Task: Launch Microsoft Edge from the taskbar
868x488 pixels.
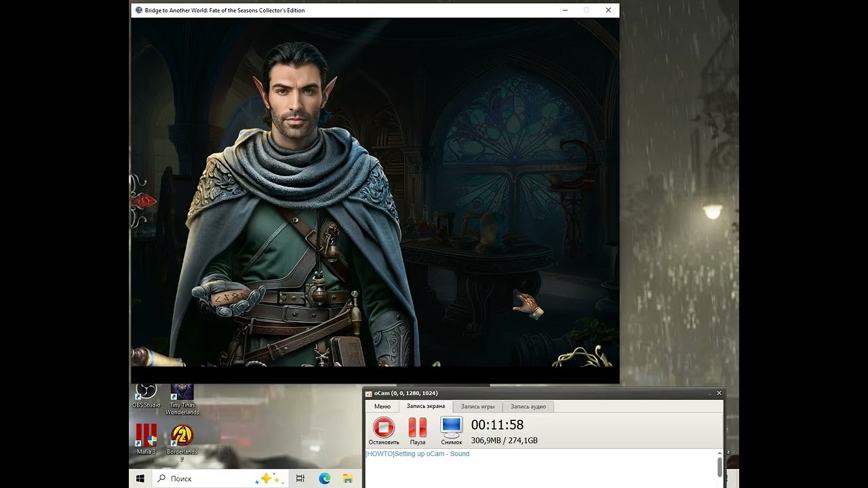Action: point(324,479)
